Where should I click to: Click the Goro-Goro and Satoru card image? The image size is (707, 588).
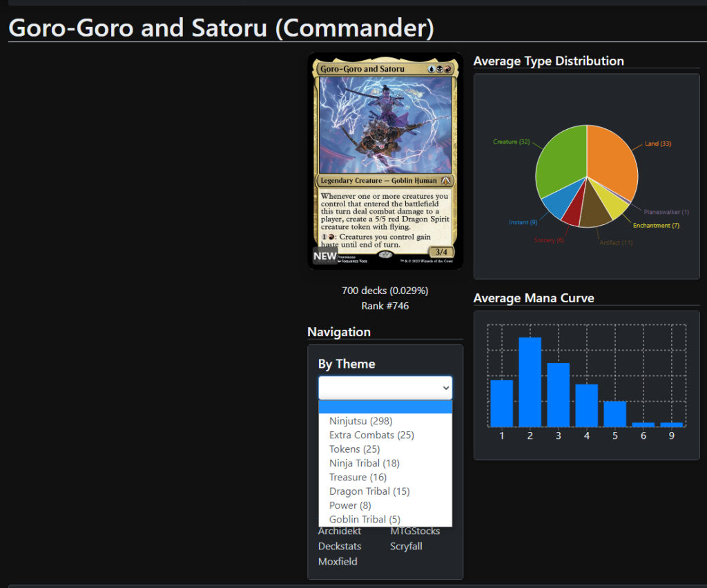point(385,161)
